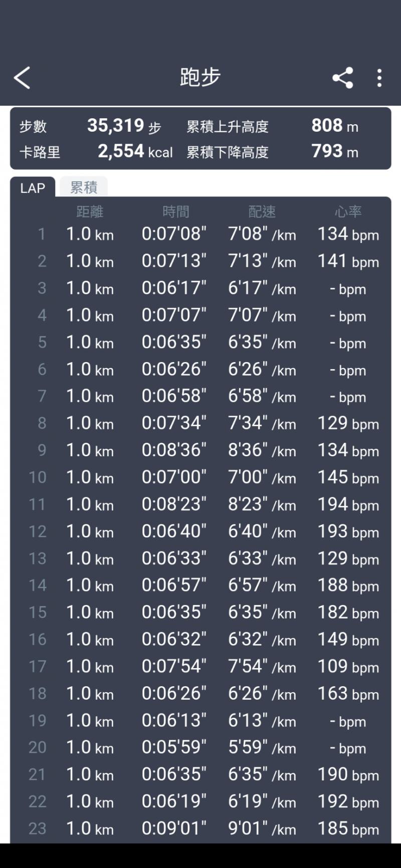Viewport: 401px width, 868px height.
Task: Tap the 793 m cumulative descent value
Action: tap(334, 151)
